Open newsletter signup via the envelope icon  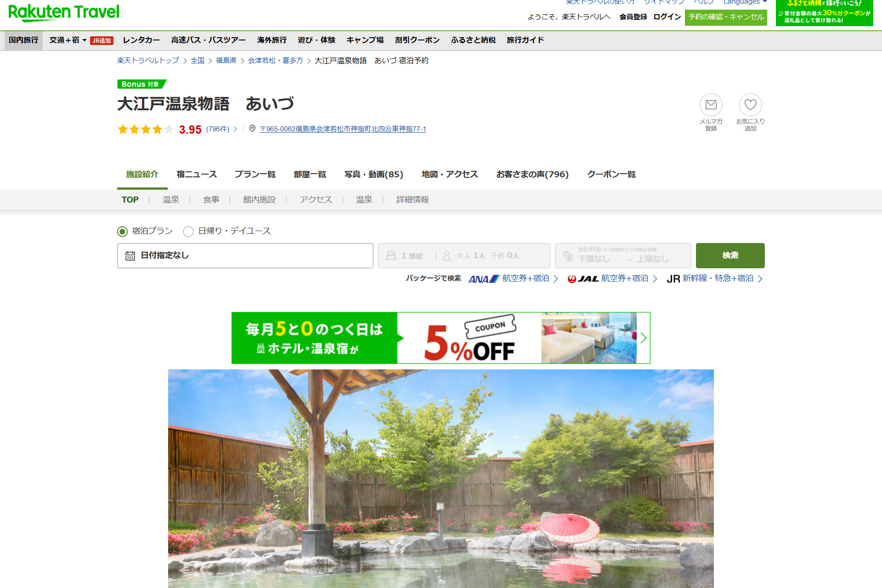[711, 105]
